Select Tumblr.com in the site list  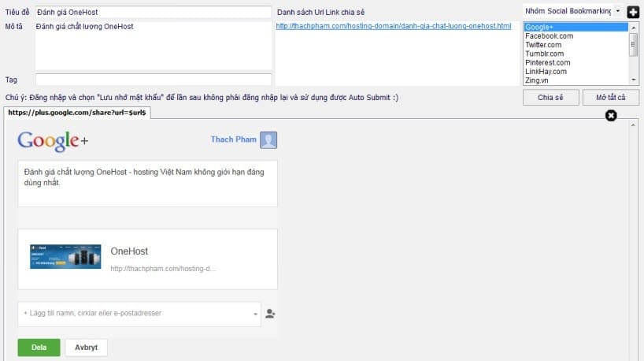(x=576, y=54)
